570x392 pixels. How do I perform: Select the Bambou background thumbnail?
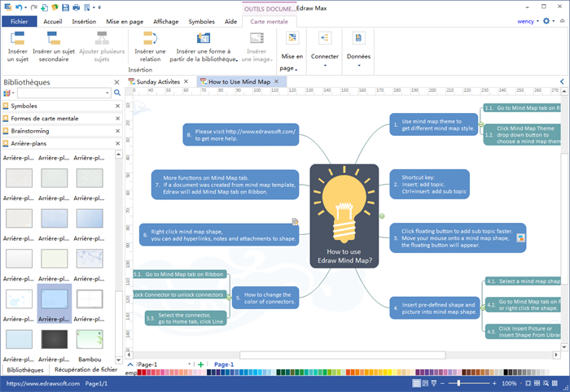pyautogui.click(x=90, y=343)
